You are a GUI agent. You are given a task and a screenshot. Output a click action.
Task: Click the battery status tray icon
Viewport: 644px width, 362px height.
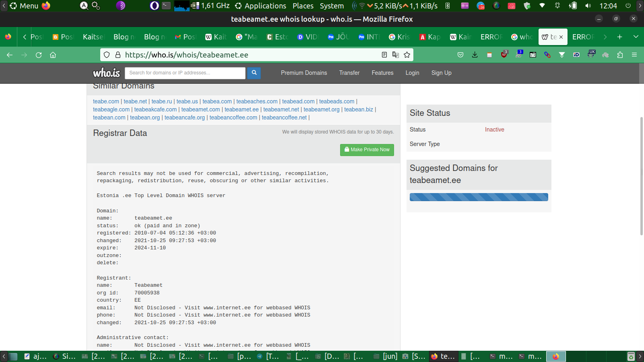click(573, 6)
